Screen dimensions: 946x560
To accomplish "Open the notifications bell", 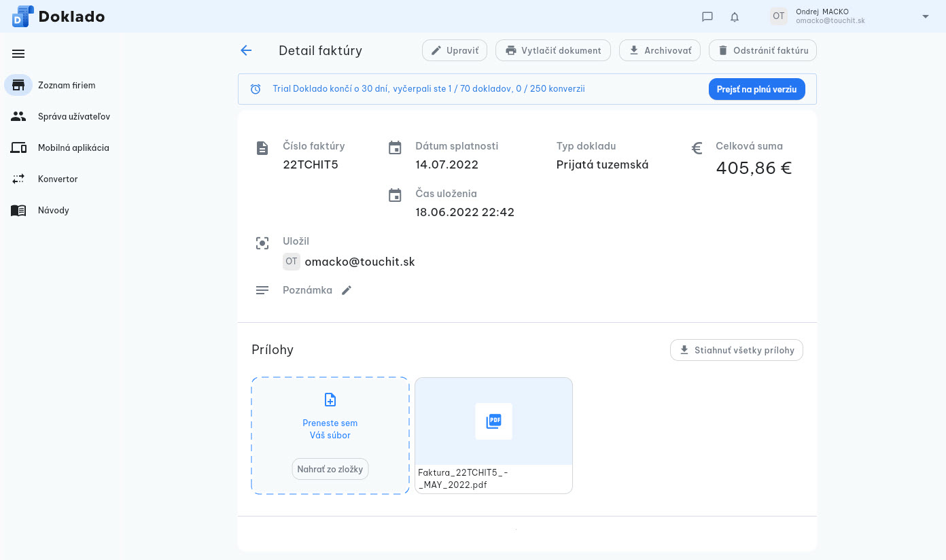I will point(735,17).
